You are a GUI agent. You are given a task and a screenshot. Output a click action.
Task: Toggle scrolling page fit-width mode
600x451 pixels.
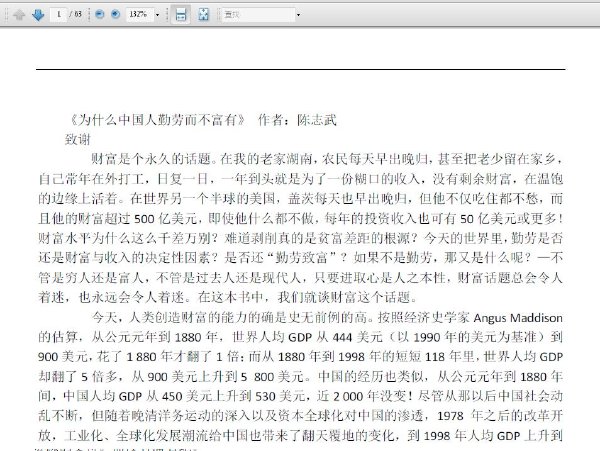click(181, 15)
